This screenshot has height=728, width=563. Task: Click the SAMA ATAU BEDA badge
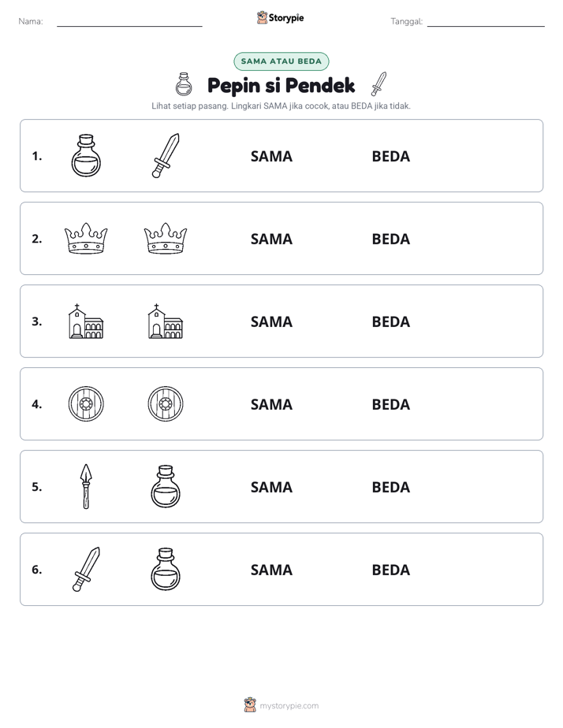(281, 61)
